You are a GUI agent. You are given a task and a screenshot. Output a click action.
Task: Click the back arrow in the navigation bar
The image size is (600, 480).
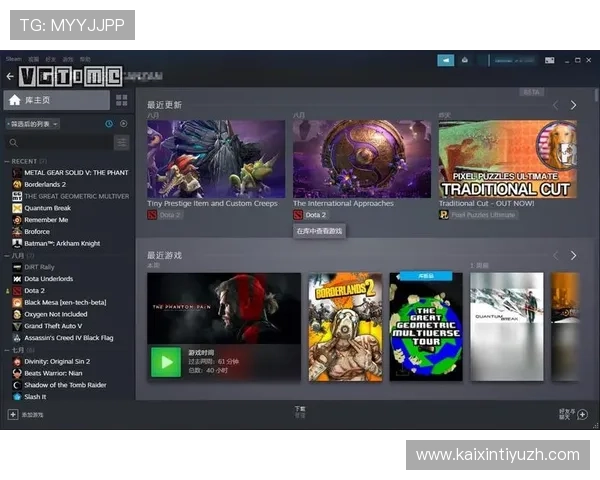pyautogui.click(x=10, y=76)
